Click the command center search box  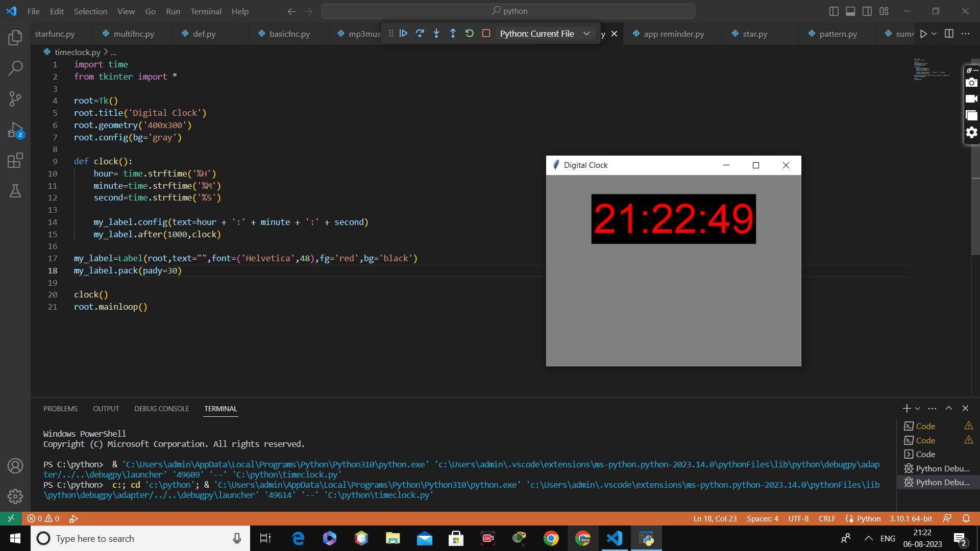pyautogui.click(x=508, y=11)
